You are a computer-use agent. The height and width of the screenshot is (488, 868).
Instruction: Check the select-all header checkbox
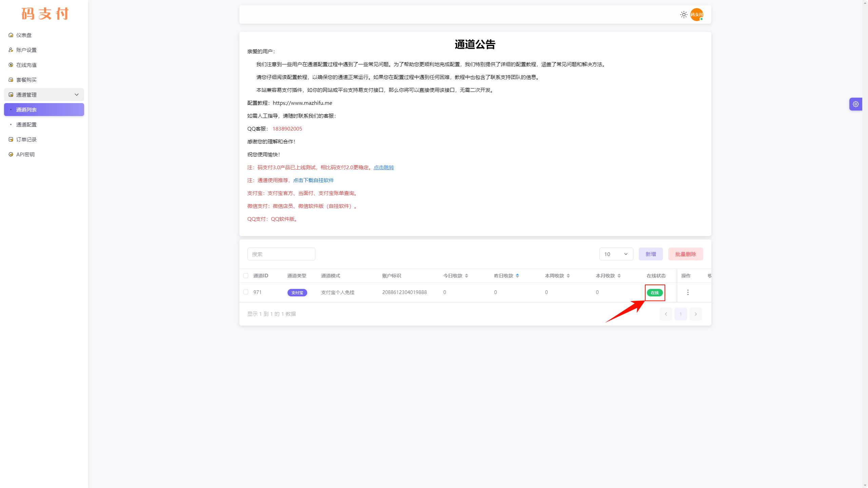pos(246,276)
